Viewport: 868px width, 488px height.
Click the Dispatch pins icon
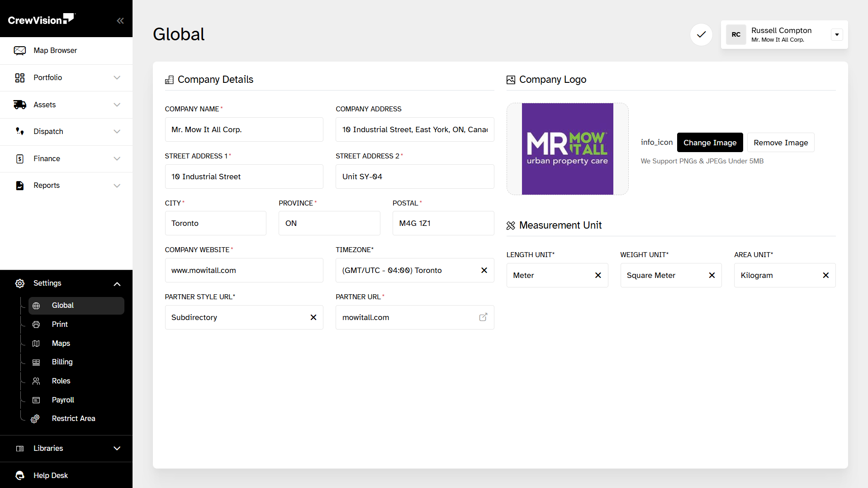[20, 131]
